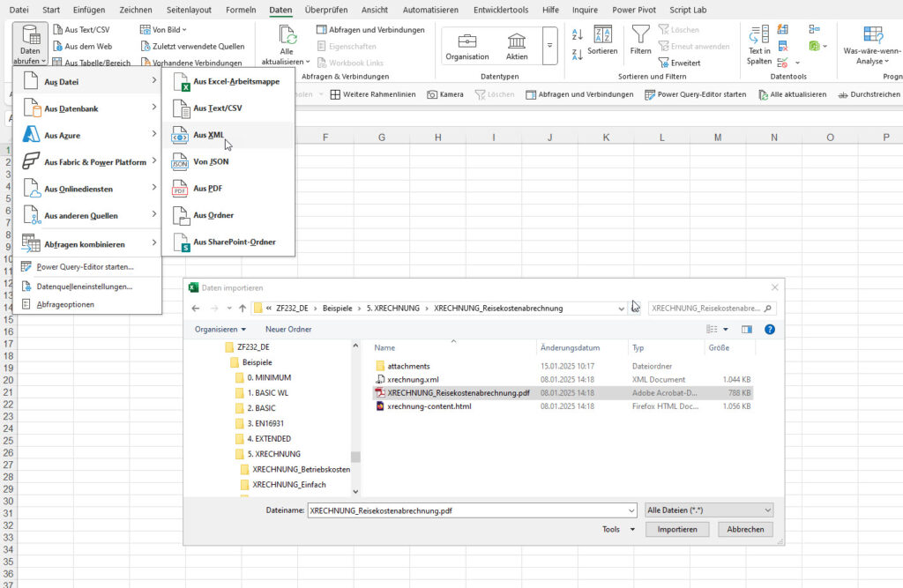Click Abfrageoptionen menu entry
This screenshot has width=903, height=588.
pos(87,304)
